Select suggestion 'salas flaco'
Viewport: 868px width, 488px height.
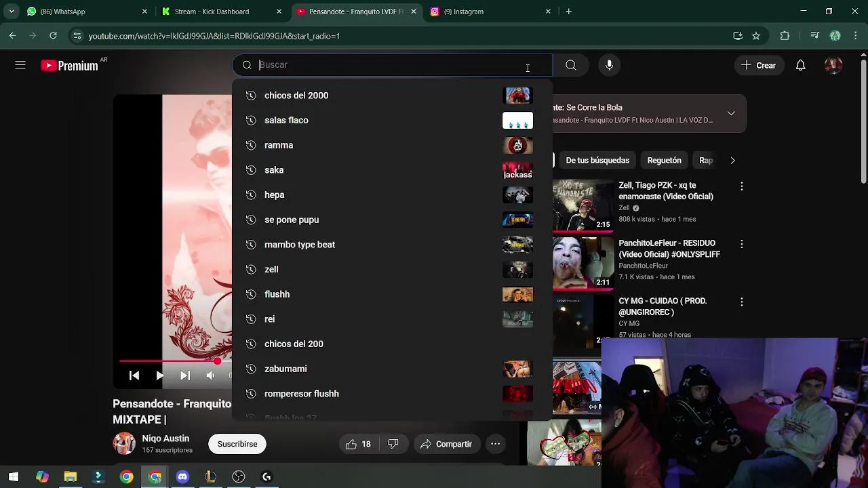392,121
